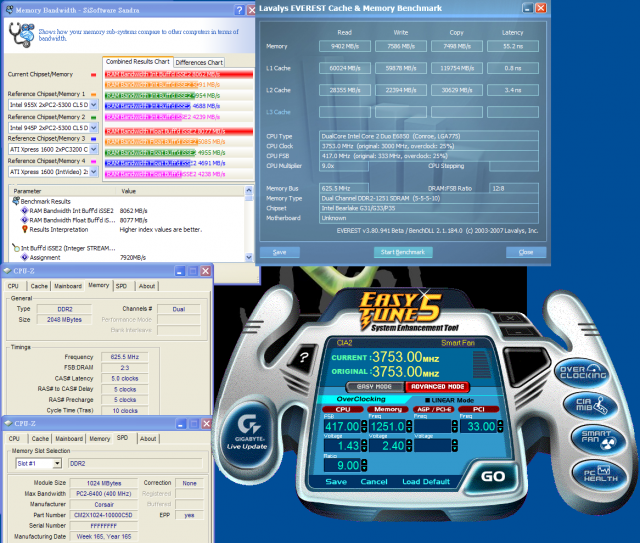Adjust the memory voltage 2.40 stepper
The width and height of the screenshot is (640, 543).
click(x=409, y=445)
